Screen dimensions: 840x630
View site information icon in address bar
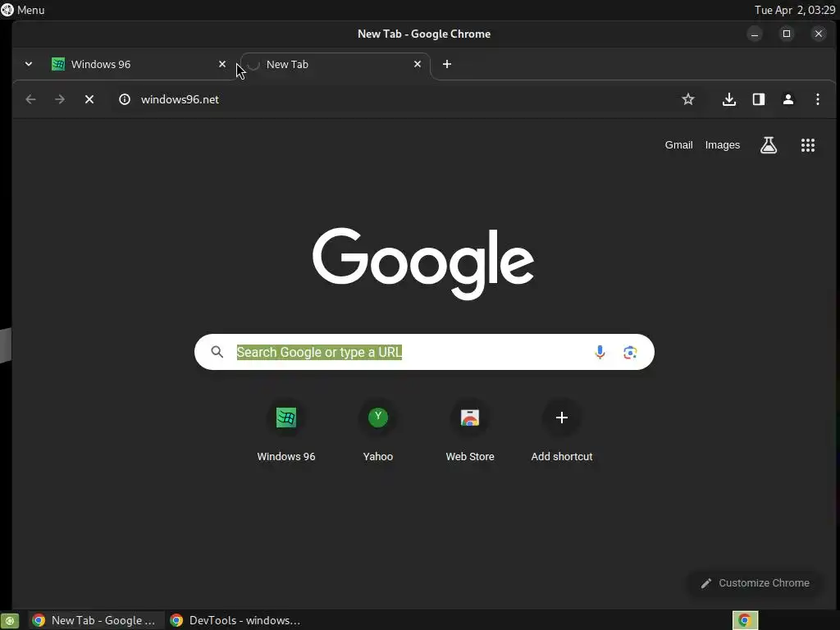pos(125,99)
